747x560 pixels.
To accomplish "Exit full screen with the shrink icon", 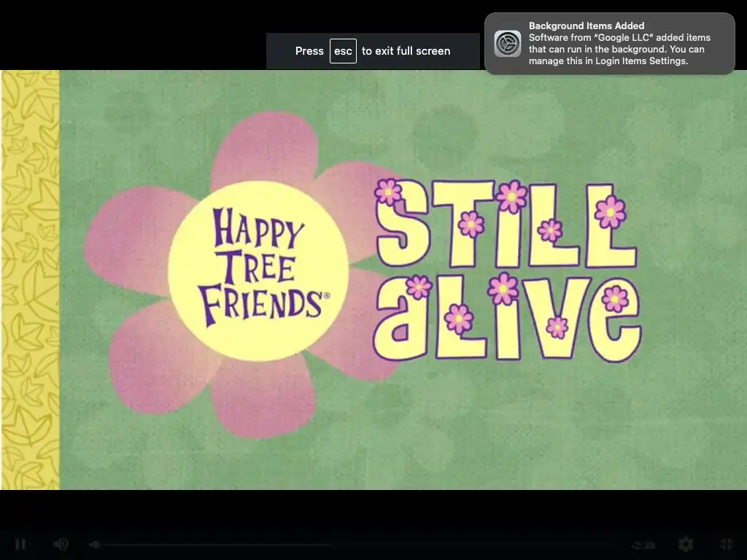I will tap(726, 544).
